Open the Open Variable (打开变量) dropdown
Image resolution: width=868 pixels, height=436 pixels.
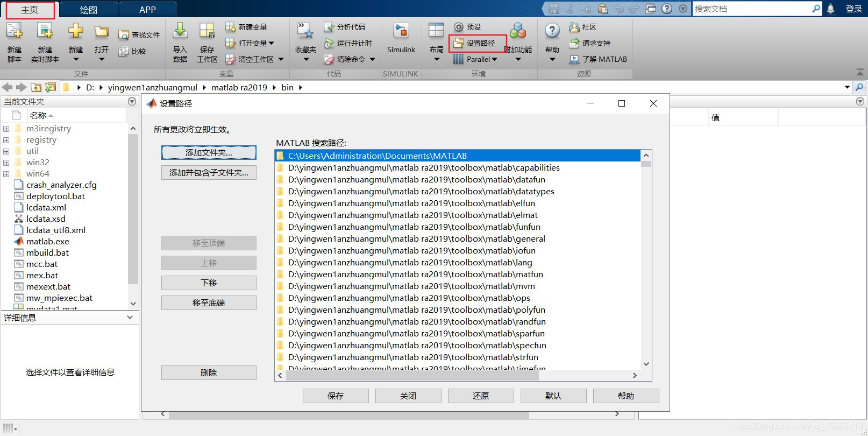tap(271, 43)
